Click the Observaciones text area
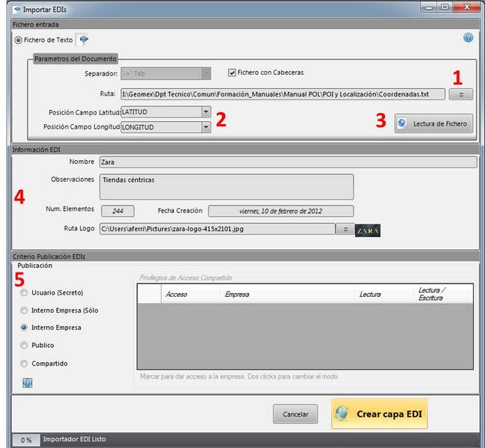This screenshot has width=485, height=448. tap(226, 187)
